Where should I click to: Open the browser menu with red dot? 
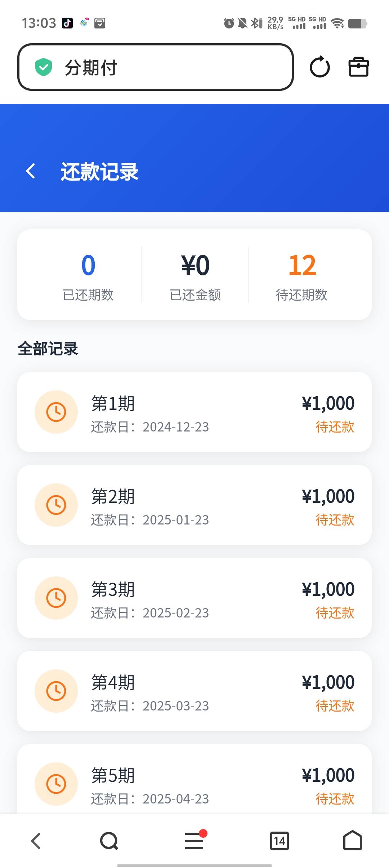coord(194,841)
